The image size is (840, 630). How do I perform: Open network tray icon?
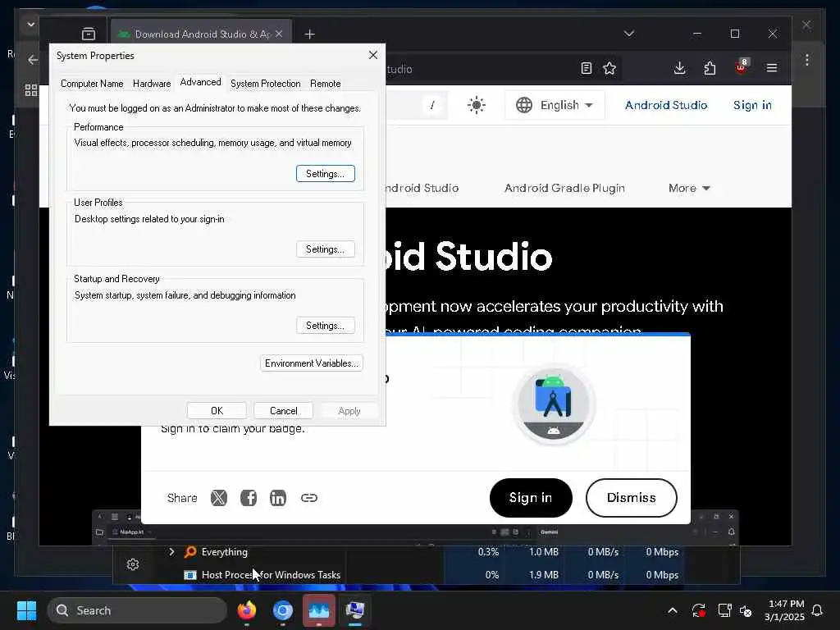pyautogui.click(x=724, y=610)
